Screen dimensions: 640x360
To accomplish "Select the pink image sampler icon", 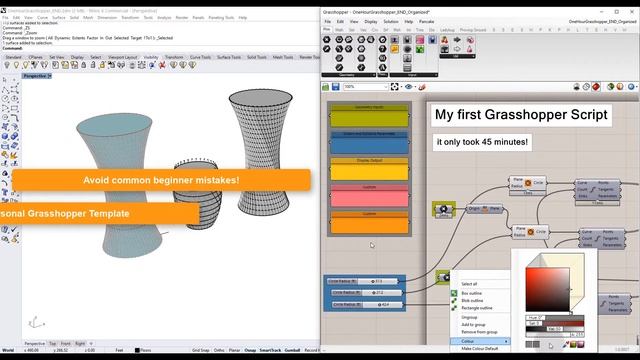I will tap(420, 40).
